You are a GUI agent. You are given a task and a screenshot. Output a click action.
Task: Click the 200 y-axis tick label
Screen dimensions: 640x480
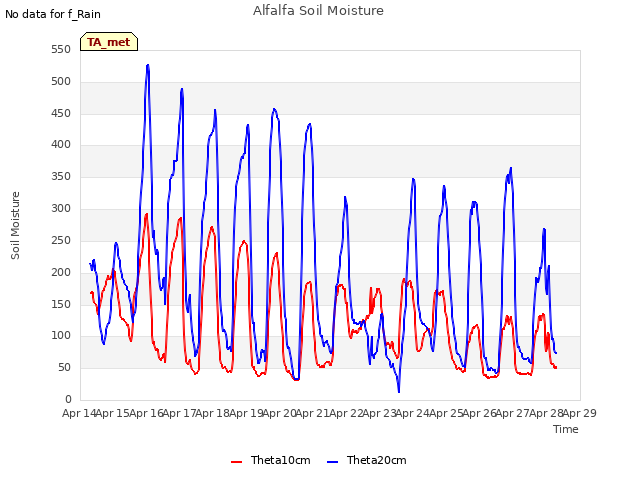(61, 272)
